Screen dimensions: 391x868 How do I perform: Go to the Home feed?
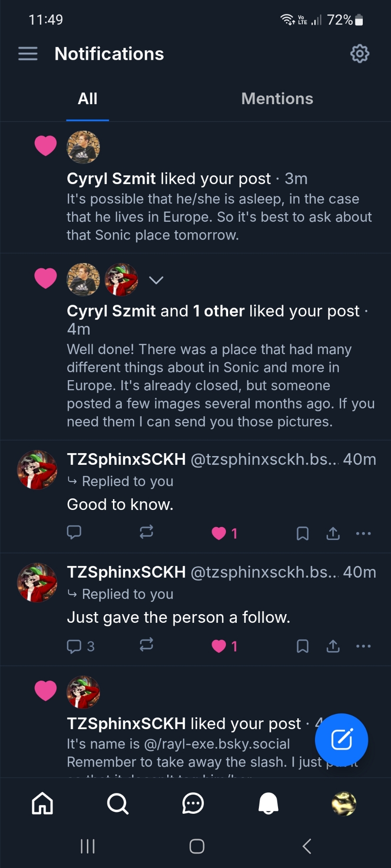43,803
